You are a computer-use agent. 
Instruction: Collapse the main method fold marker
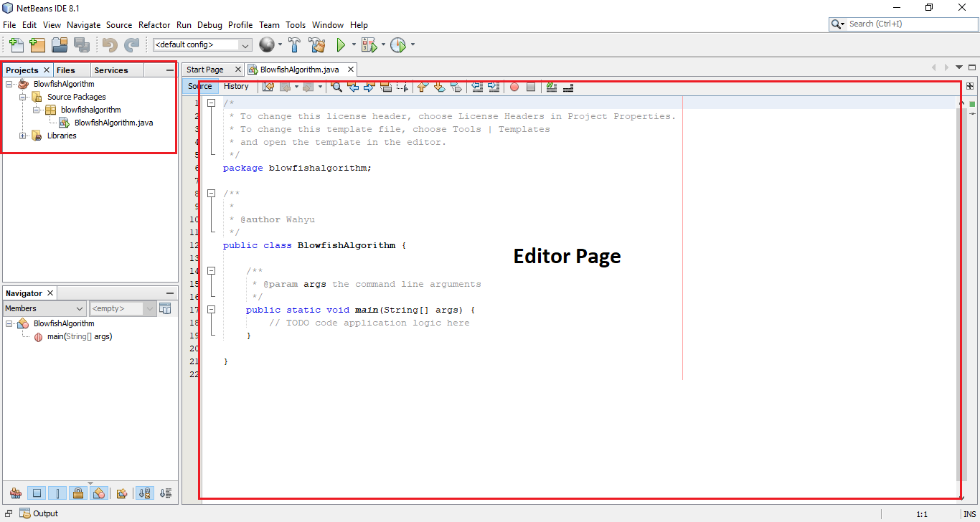pyautogui.click(x=212, y=310)
